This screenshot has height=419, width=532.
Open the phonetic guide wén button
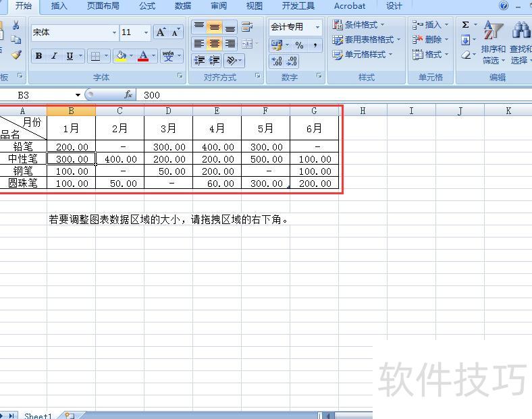click(168, 55)
